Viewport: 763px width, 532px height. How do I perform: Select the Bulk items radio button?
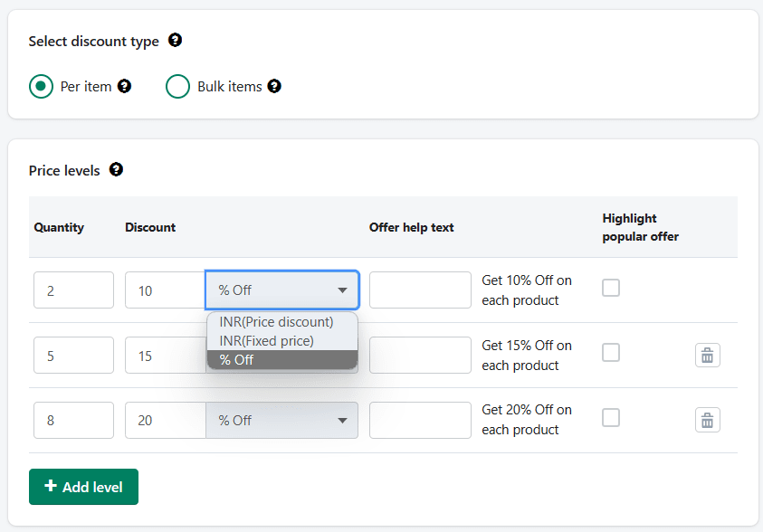coord(177,87)
